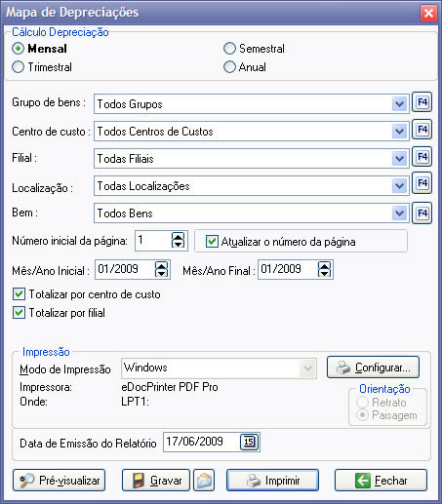Uncheck Totalizar por centro de custo
Image resolution: width=442 pixels, height=504 pixels.
19,294
